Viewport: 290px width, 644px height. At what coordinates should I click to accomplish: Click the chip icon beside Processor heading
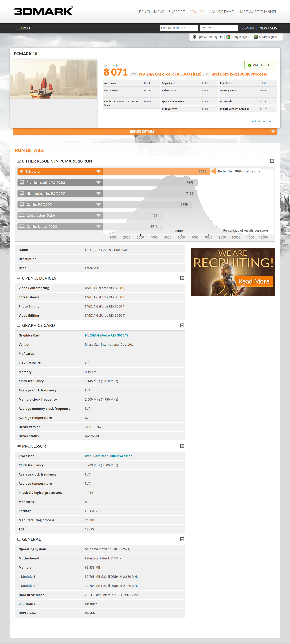pyautogui.click(x=18, y=446)
